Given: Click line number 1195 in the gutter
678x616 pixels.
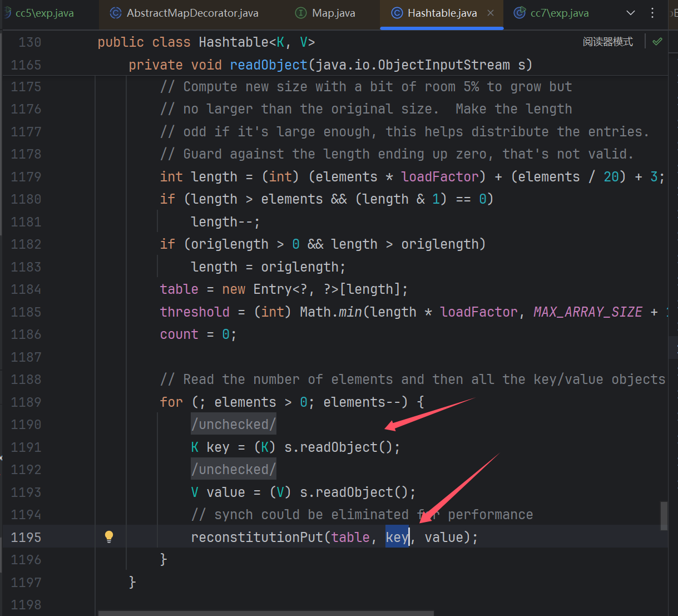Looking at the screenshot, I should tap(26, 538).
